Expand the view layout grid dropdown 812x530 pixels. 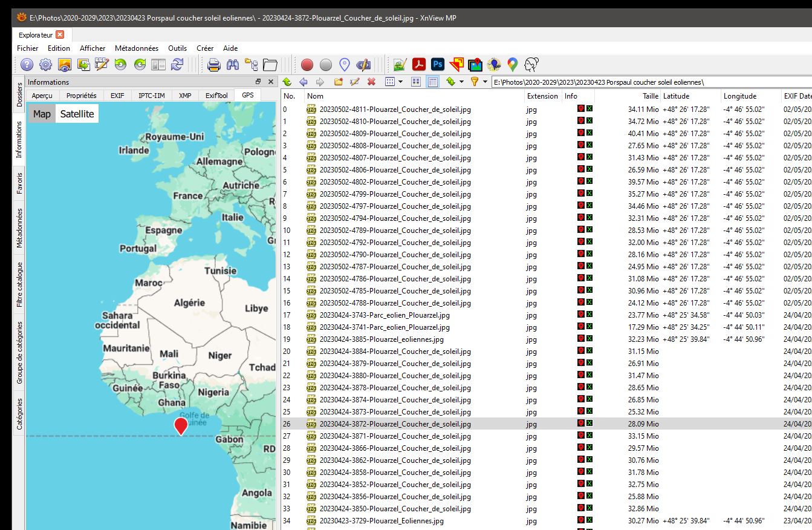(x=400, y=82)
